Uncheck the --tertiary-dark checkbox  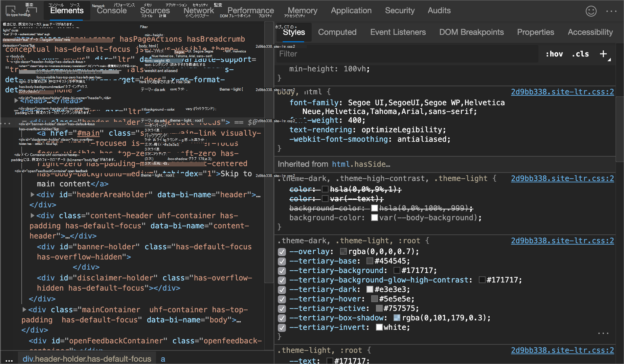[282, 290]
